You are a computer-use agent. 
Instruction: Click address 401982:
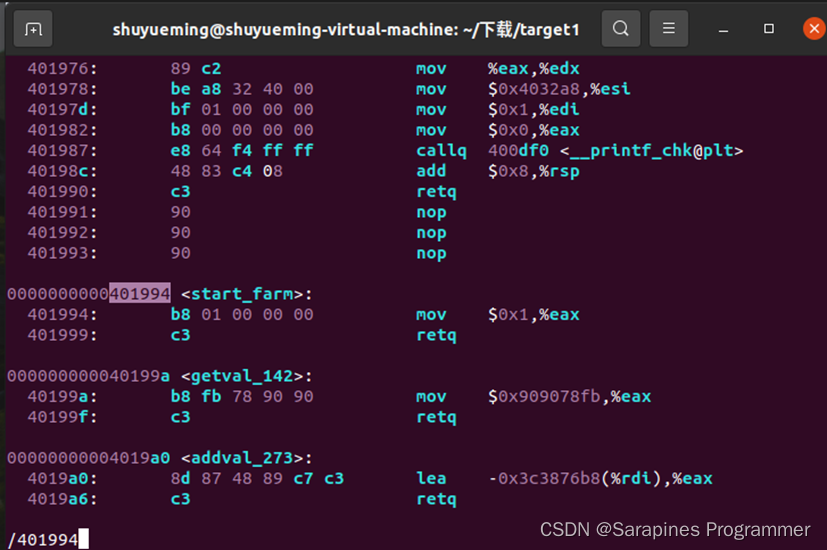point(63,130)
